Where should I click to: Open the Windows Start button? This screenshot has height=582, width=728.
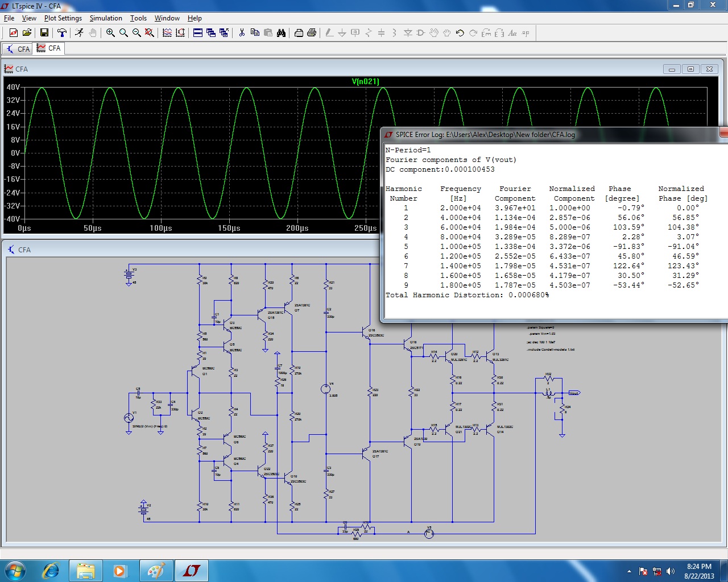point(15,571)
